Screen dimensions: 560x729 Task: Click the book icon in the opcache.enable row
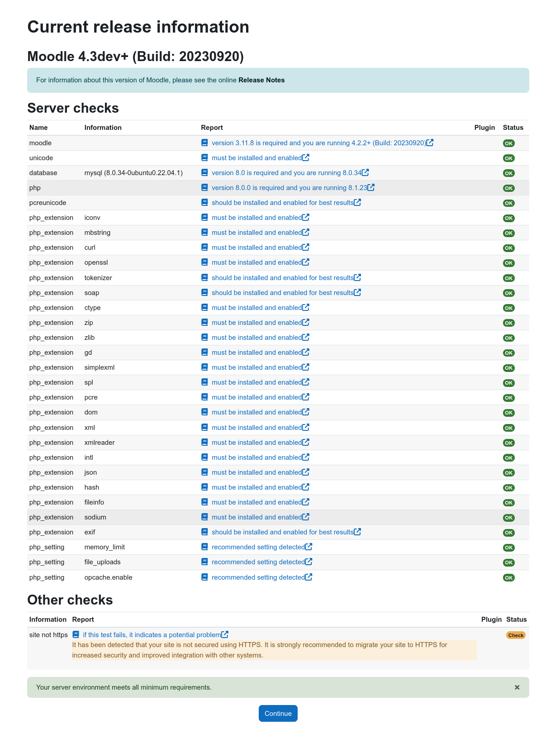point(204,577)
